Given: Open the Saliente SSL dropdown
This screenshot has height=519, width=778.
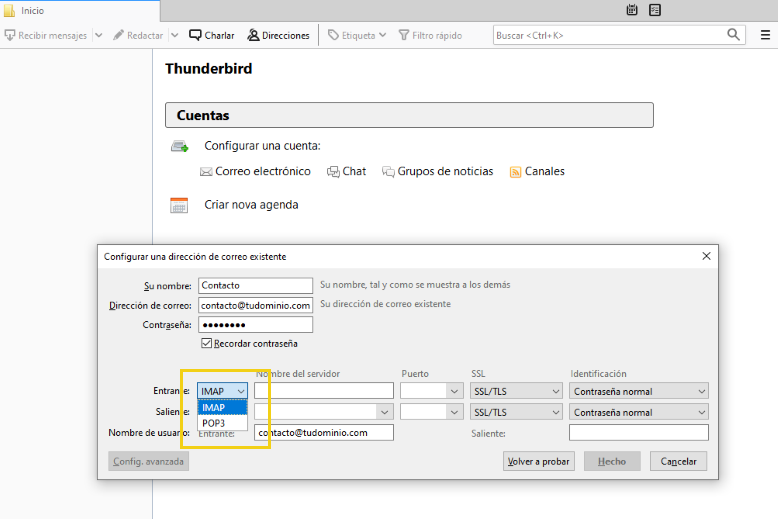Looking at the screenshot, I should point(516,412).
